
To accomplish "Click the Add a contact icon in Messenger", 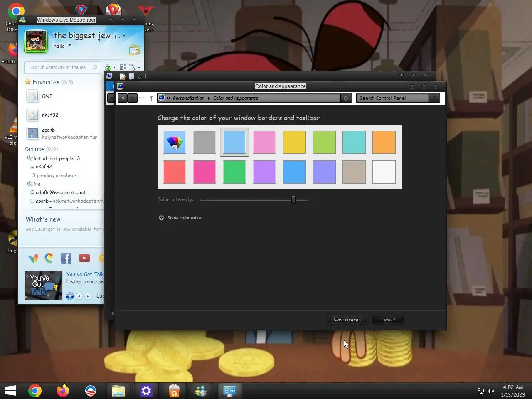I will pyautogui.click(x=108, y=67).
